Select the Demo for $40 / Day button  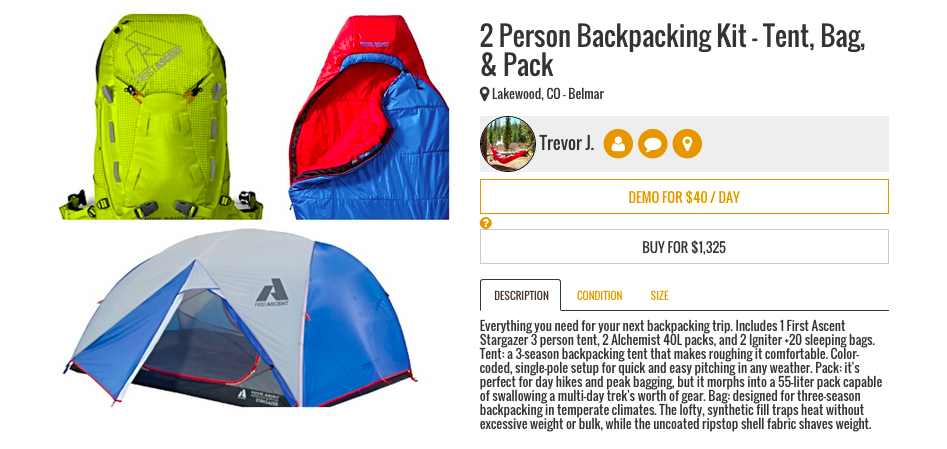coord(684,197)
